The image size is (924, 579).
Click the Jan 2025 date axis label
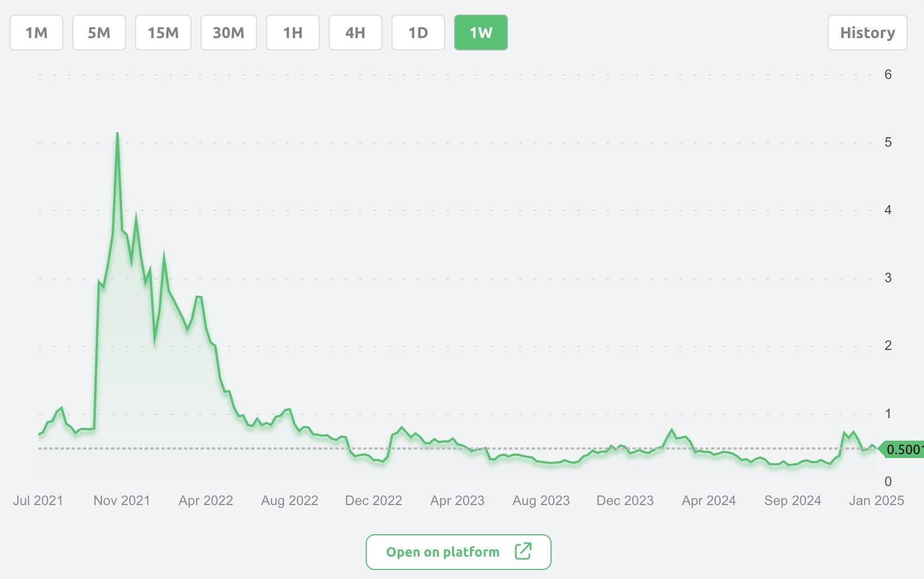click(x=876, y=501)
